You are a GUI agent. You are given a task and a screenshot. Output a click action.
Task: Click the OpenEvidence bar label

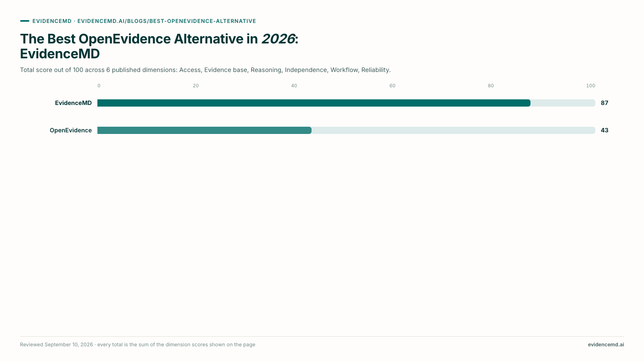[71, 130]
